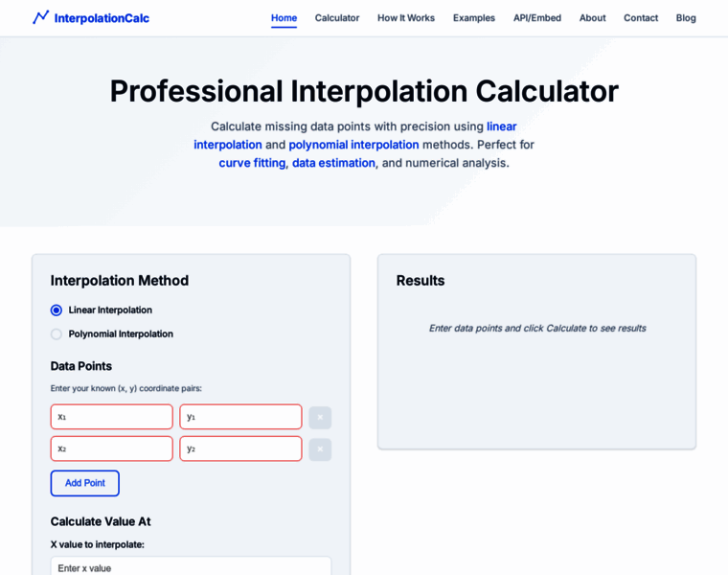
Task: Focus the y₁ input field
Action: pyautogui.click(x=240, y=417)
